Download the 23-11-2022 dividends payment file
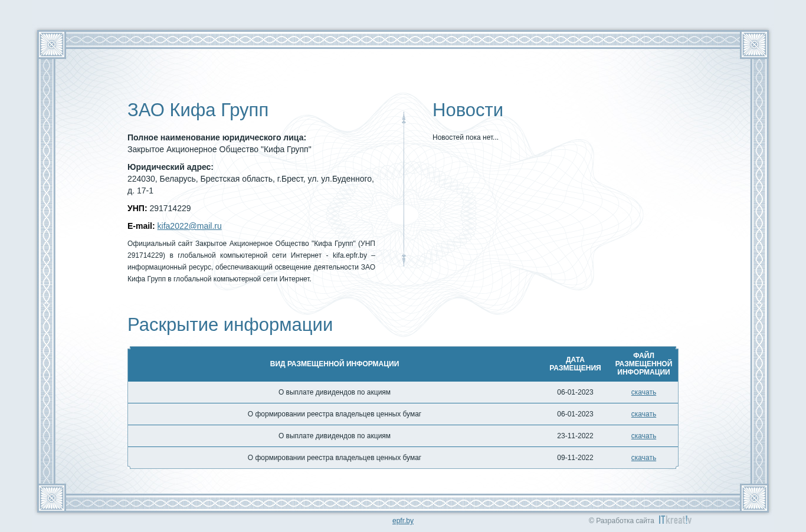 tap(643, 436)
